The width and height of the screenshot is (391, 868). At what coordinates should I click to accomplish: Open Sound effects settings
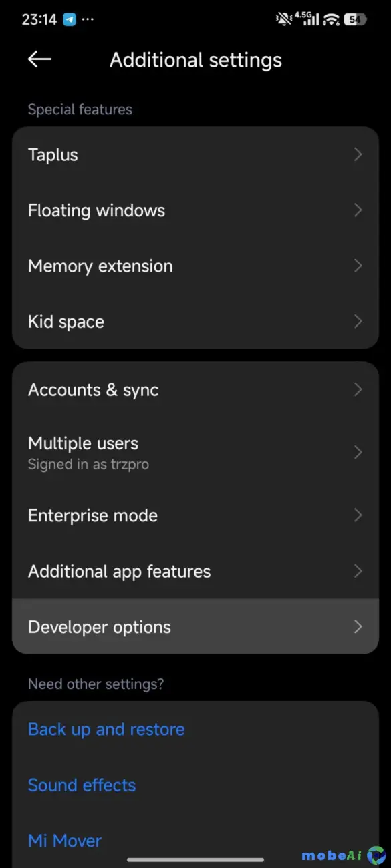(x=82, y=785)
